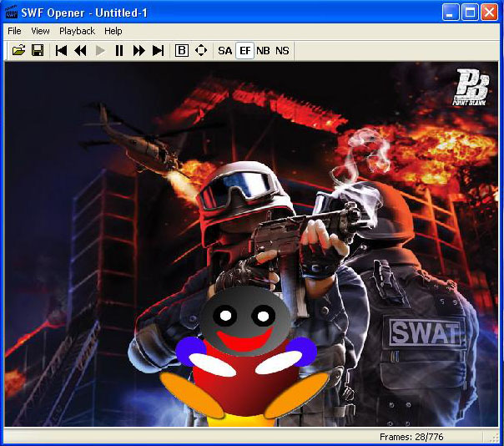504x446 pixels.
Task: Open the File menu
Action: tap(14, 31)
